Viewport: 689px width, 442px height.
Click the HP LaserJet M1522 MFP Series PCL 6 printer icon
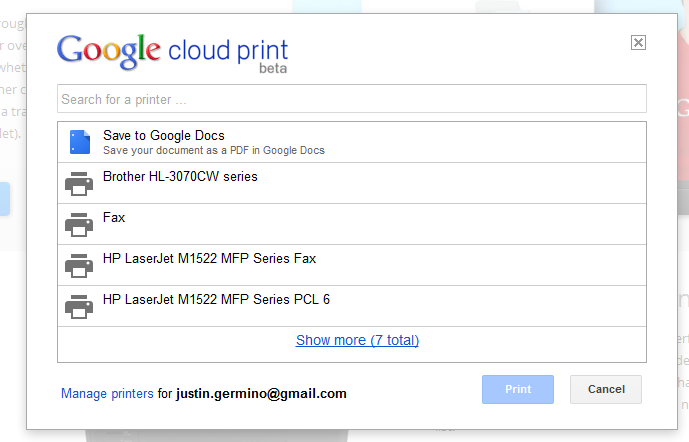[79, 306]
